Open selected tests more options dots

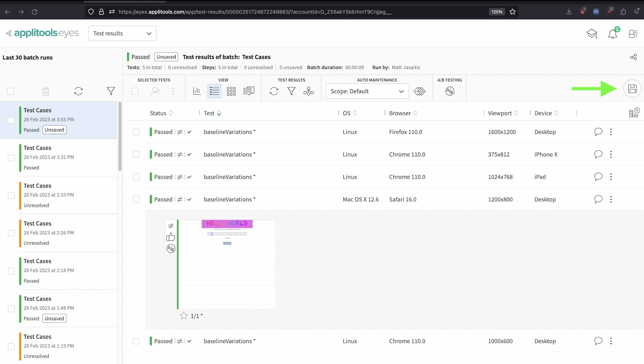click(x=173, y=91)
